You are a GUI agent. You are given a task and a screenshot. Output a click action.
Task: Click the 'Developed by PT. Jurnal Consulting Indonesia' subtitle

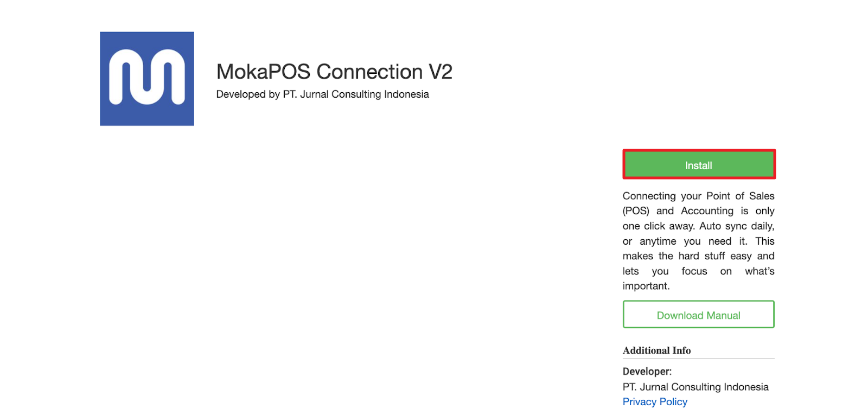[x=322, y=94]
